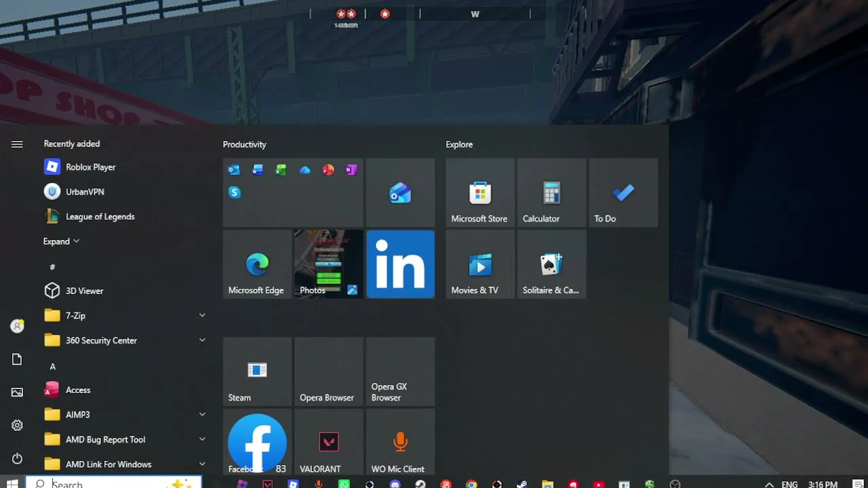Click the 'A' letter header in app list

(x=52, y=366)
